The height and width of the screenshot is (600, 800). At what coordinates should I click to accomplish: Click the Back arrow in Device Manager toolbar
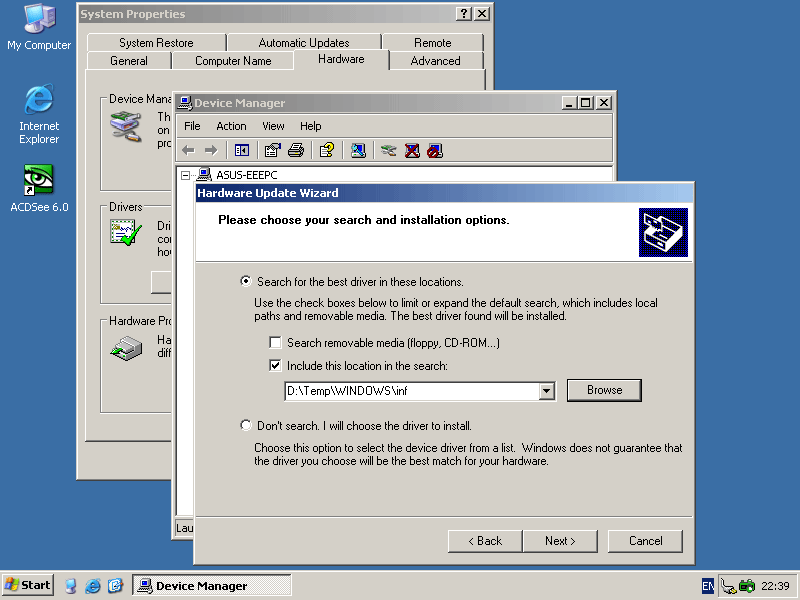[x=188, y=151]
